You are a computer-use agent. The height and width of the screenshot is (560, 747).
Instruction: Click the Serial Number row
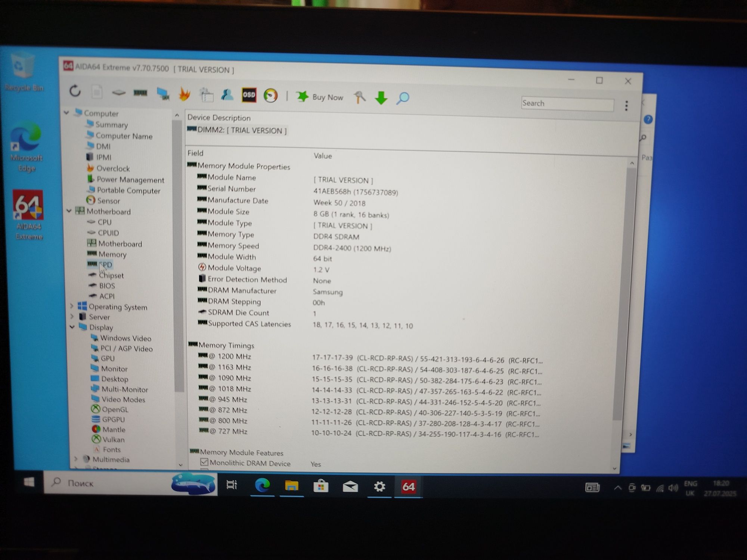pyautogui.click(x=298, y=190)
